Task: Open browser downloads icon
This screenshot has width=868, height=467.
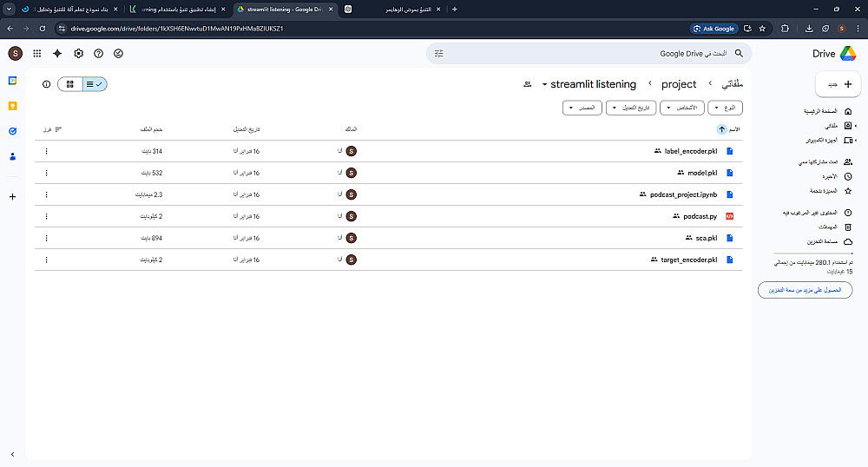Action: click(809, 29)
